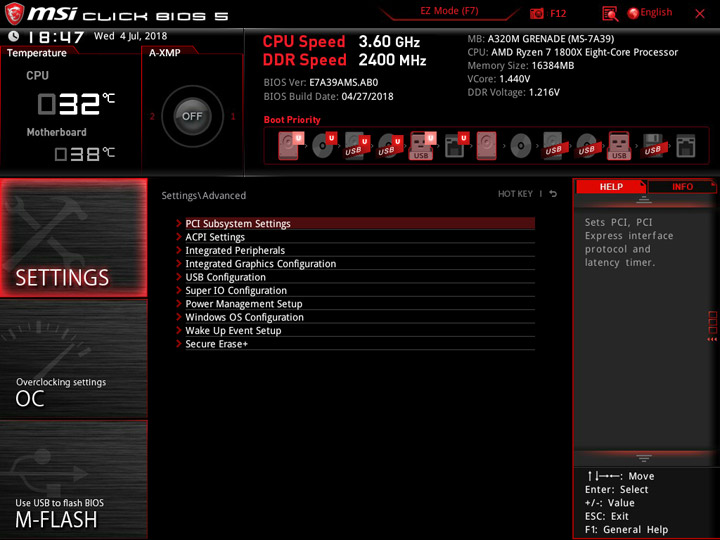
Task: Expand Windows OS Configuration chevron
Action: [x=179, y=317]
